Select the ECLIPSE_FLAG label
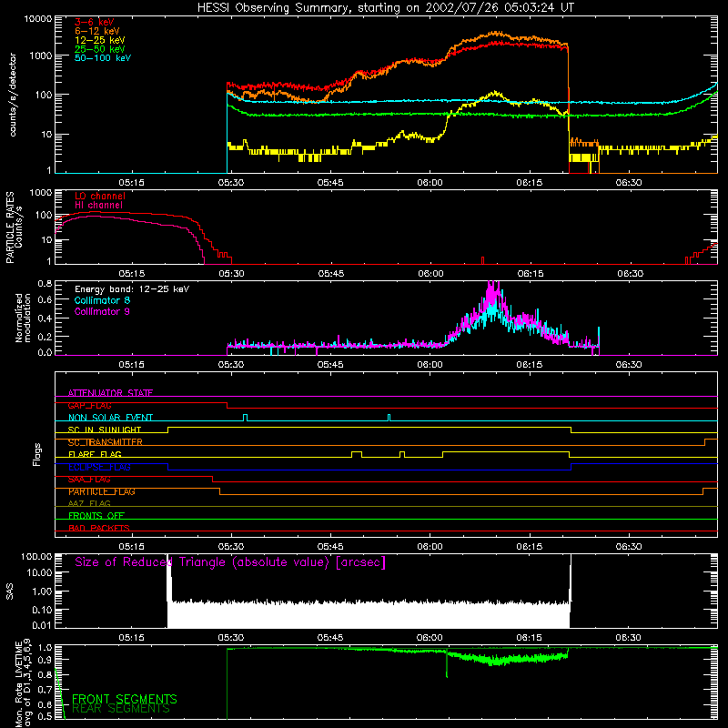 coord(99,467)
